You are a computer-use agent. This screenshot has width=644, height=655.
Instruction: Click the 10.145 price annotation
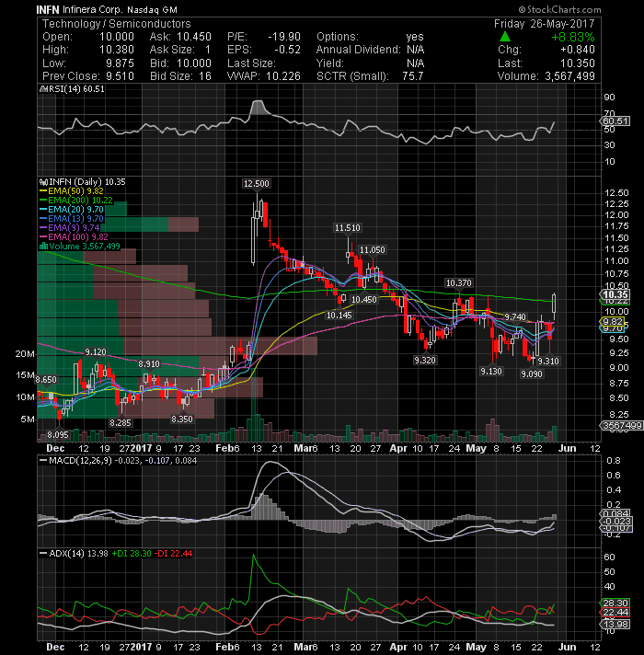(339, 316)
